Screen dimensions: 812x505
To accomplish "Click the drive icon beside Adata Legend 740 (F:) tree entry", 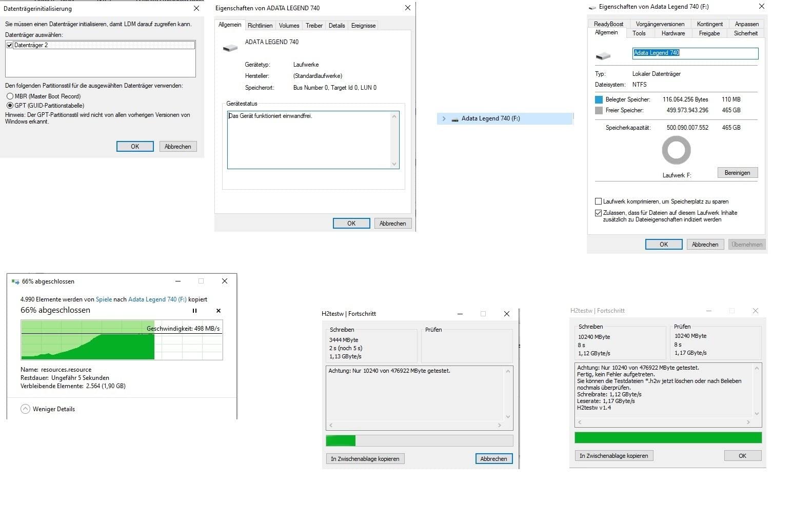I will (455, 119).
